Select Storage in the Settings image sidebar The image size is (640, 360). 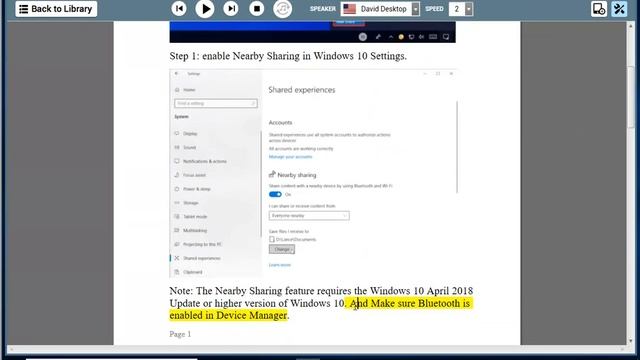pos(191,203)
